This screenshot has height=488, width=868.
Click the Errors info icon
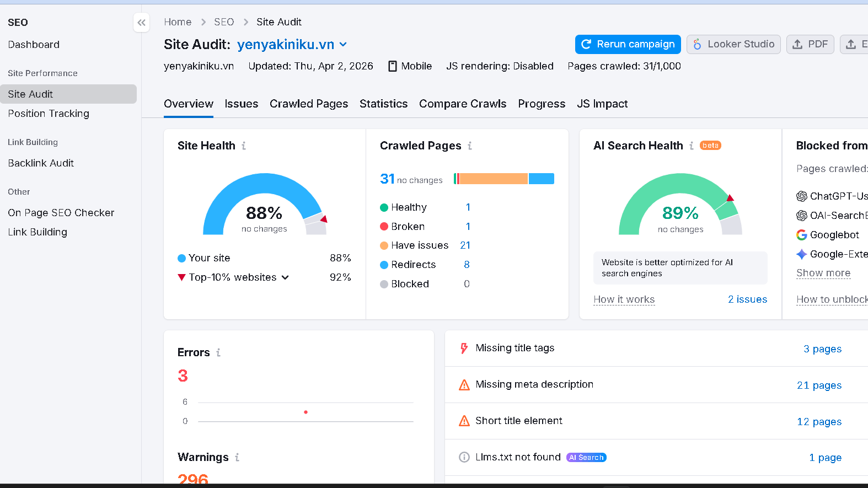[x=218, y=352]
